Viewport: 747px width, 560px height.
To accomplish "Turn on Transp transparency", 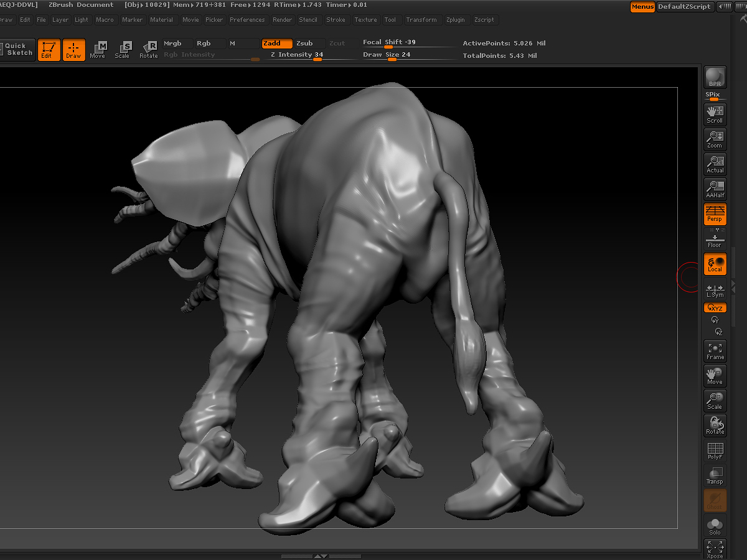I will (715, 475).
